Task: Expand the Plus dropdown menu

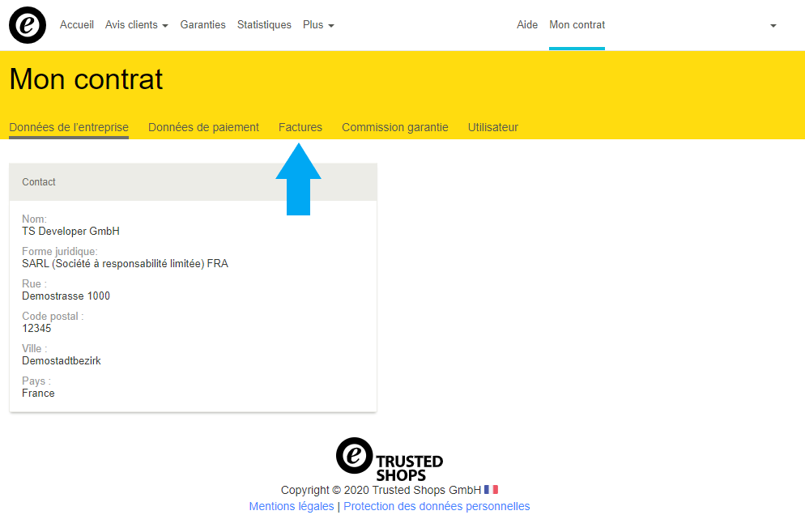Action: coord(318,24)
